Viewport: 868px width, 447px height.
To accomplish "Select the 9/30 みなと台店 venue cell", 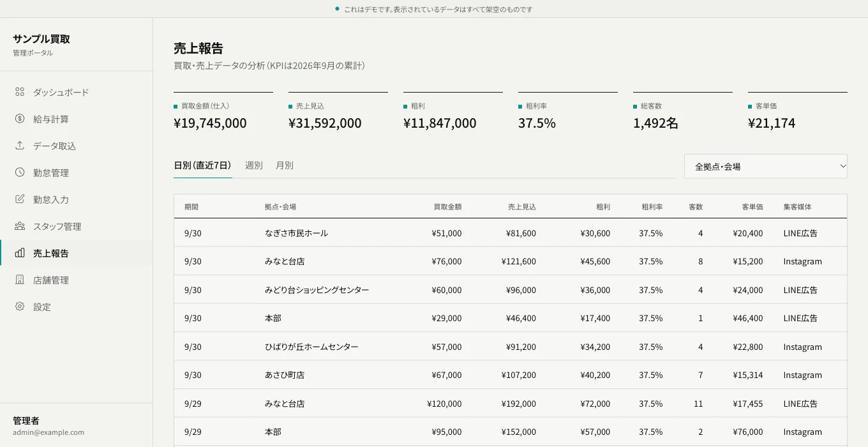I will (285, 261).
